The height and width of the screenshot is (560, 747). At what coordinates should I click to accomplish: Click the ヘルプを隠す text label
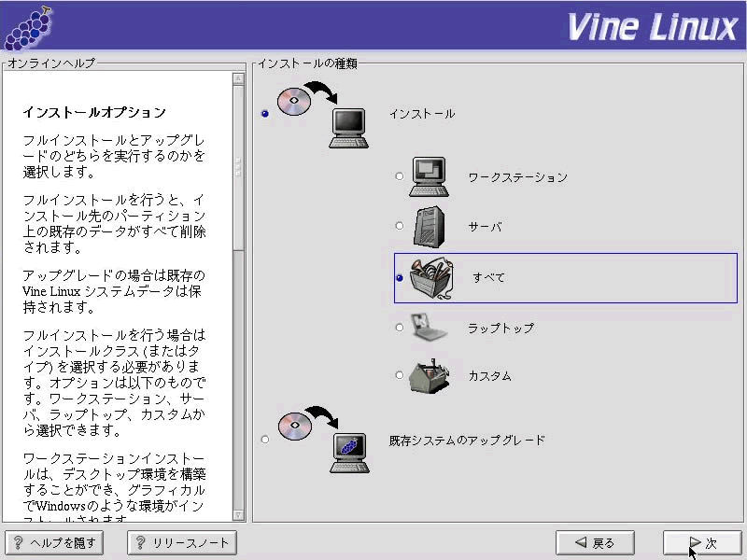pos(63,543)
